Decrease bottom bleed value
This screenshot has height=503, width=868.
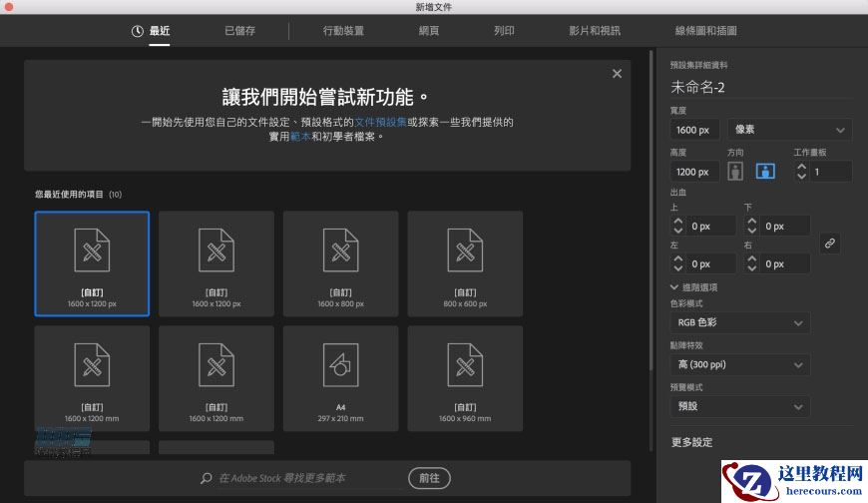coord(751,231)
